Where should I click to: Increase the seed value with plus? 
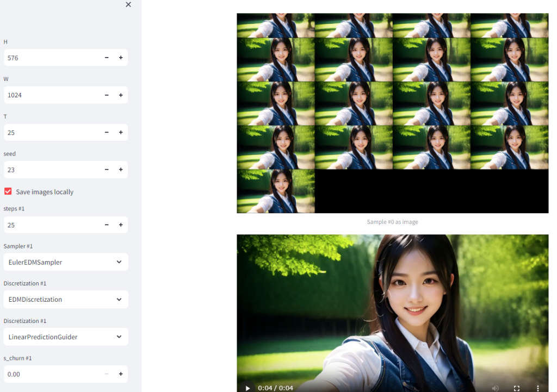point(121,170)
